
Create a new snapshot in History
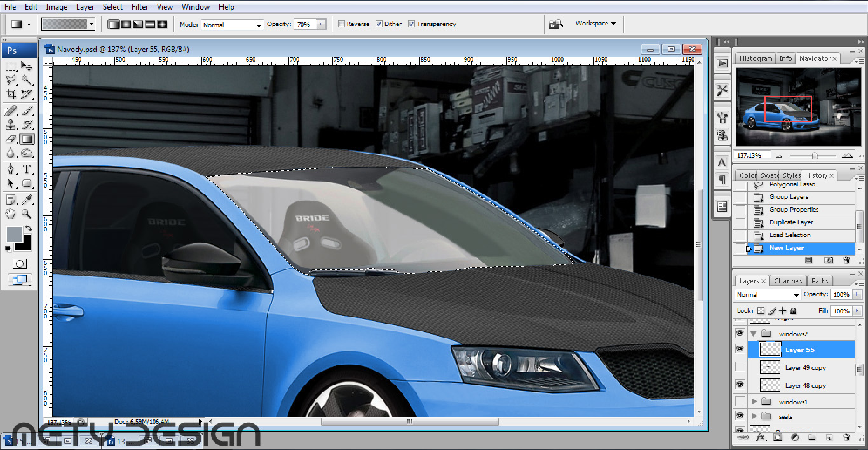click(829, 260)
